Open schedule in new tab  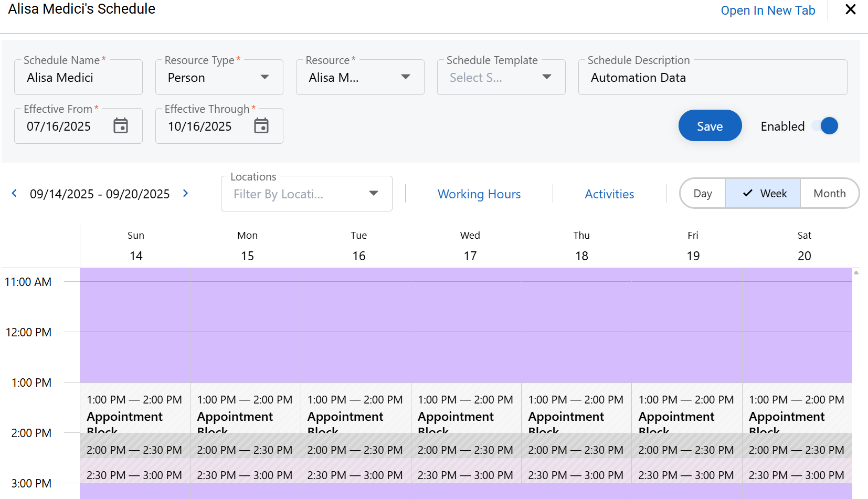click(x=767, y=10)
